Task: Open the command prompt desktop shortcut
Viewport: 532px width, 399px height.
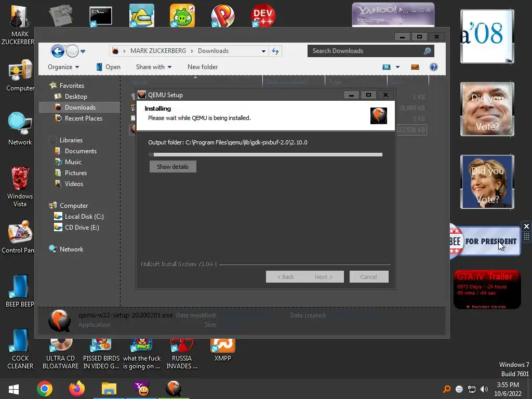Action: [x=100, y=16]
